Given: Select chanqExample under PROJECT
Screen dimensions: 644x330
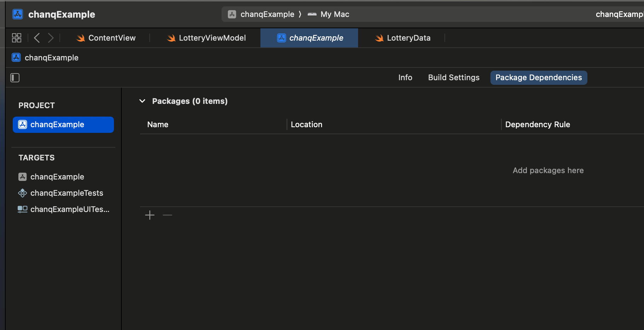Looking at the screenshot, I should (63, 125).
